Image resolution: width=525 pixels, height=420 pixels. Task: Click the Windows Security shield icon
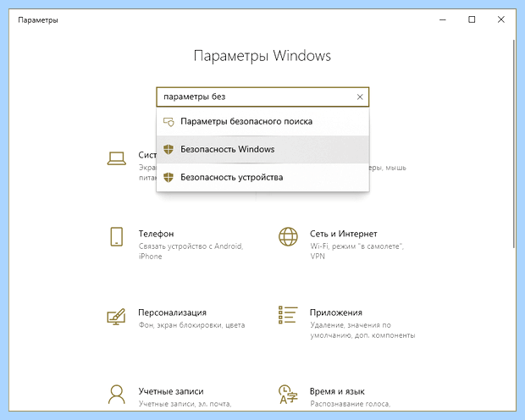[x=169, y=149]
